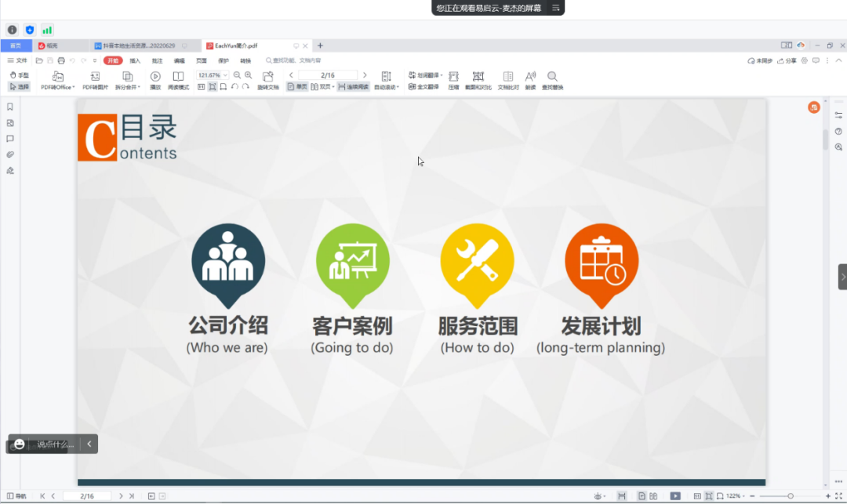The image size is (847, 504).
Task: Open the 插入 insert menu tab
Action: click(x=135, y=60)
